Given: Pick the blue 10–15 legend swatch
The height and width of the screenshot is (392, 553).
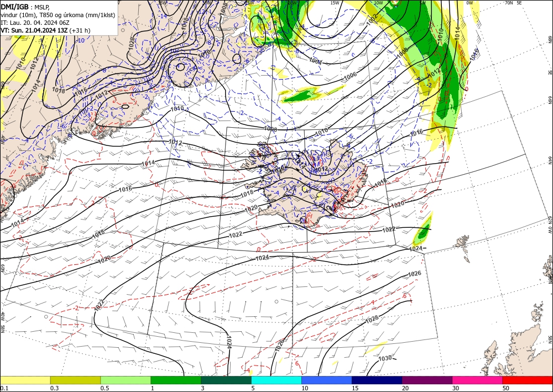Looking at the screenshot, I should [327, 380].
